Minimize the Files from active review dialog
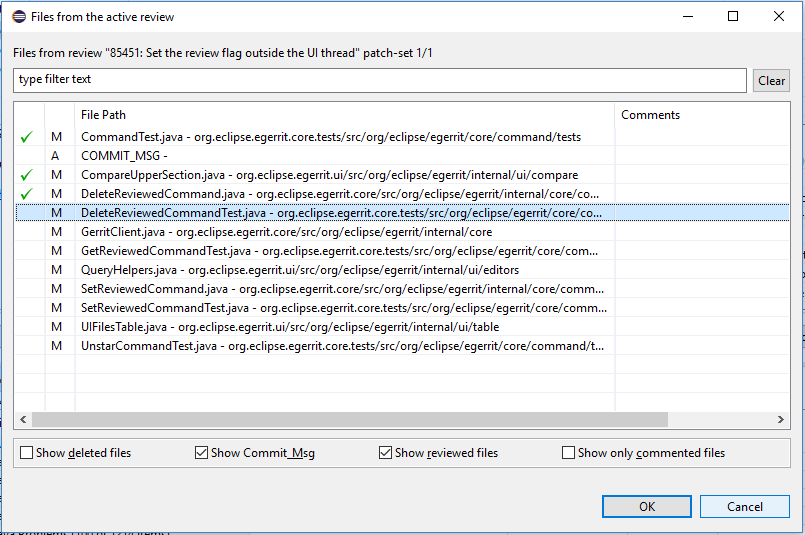 688,16
